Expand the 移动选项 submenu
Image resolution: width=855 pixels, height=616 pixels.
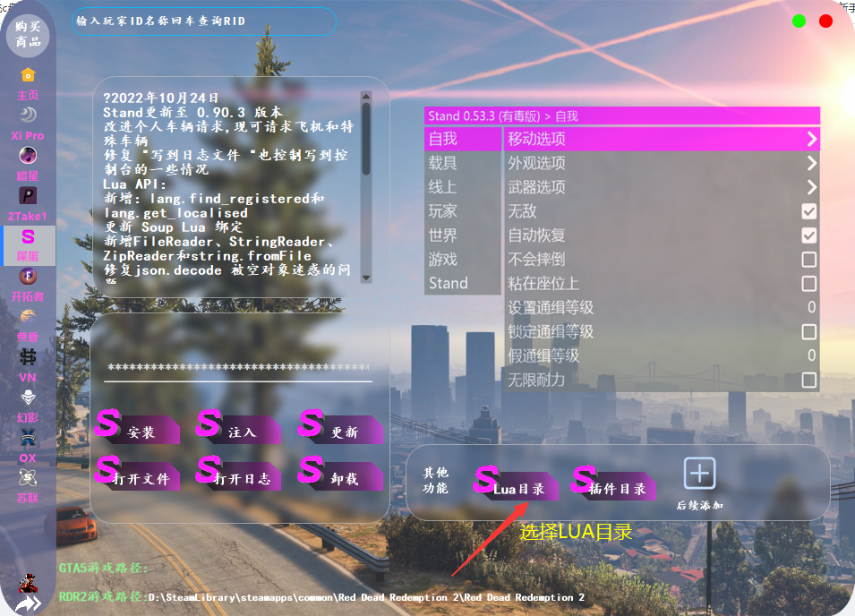627,140
